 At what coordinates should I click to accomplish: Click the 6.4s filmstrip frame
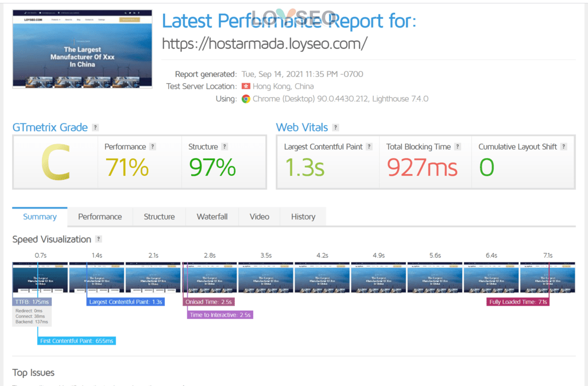pos(492,277)
